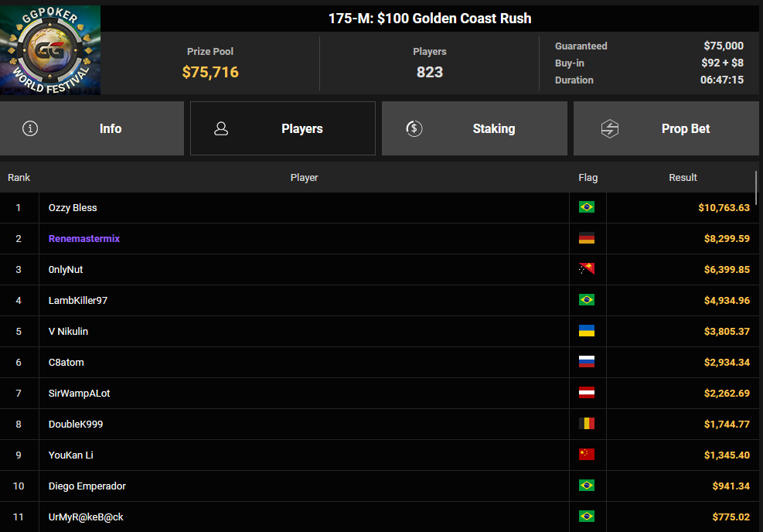763x532 pixels.
Task: Click the Brazil flag in LambKiller97 row
Action: [x=587, y=300]
